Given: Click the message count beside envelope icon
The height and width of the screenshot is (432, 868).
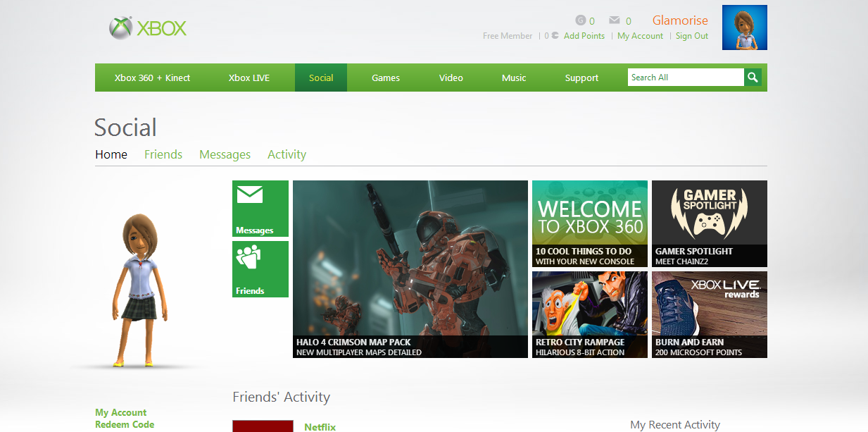Looking at the screenshot, I should (629, 21).
